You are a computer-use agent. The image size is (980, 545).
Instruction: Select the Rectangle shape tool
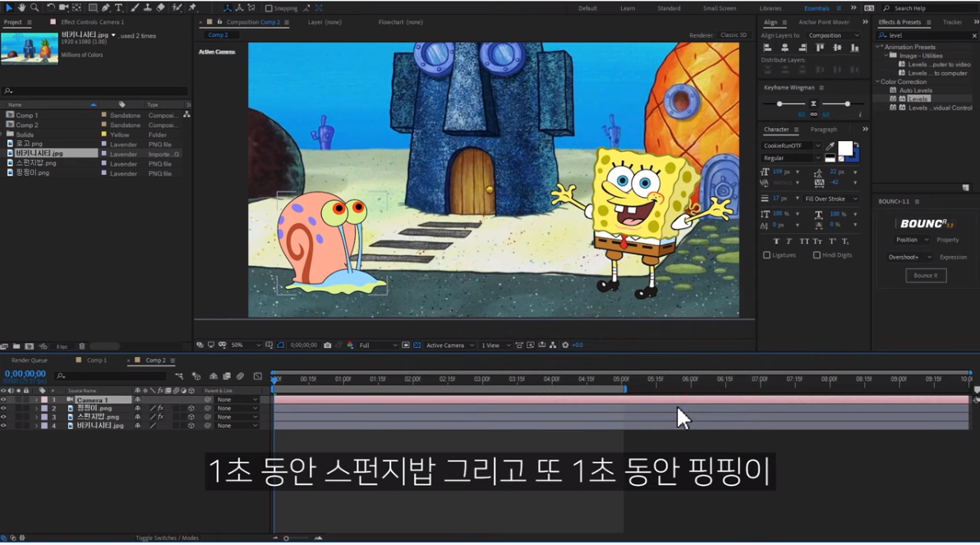pyautogui.click(x=93, y=7)
